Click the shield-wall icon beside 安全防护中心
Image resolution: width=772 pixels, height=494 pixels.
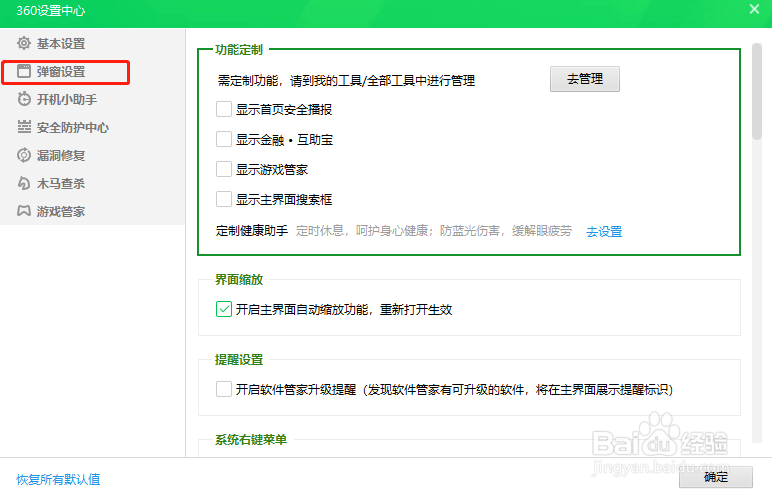point(24,127)
